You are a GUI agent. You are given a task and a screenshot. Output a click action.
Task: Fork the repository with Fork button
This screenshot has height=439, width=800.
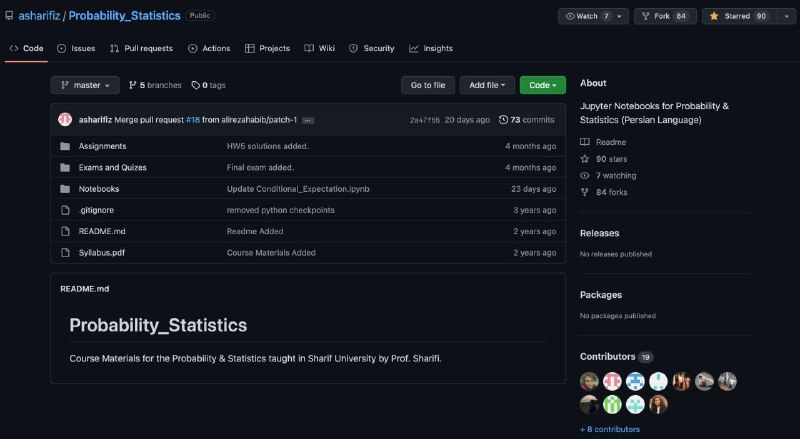pos(665,16)
